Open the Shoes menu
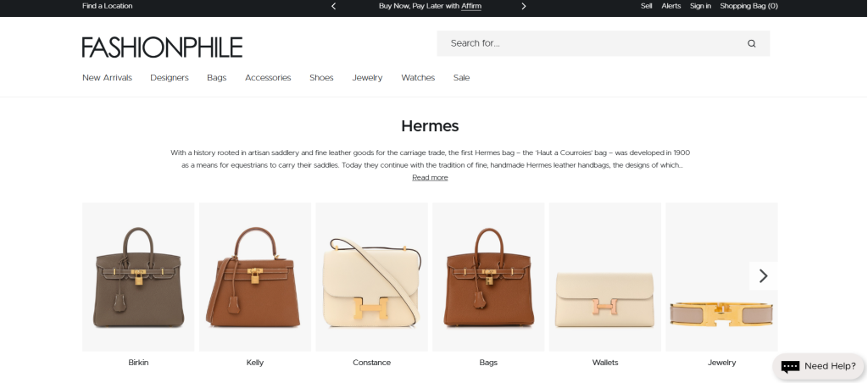This screenshot has height=383, width=868. 321,77
